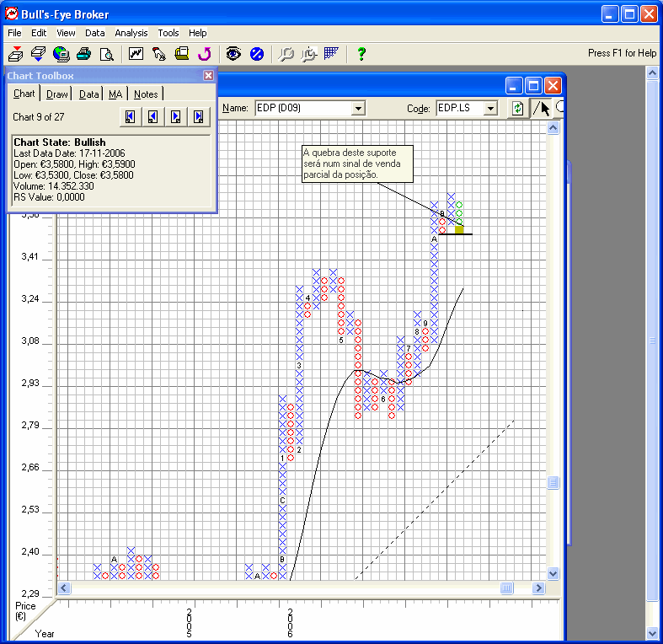Switch to the Notes tab in Chart Toolbox
This screenshot has width=663, height=644.
(x=146, y=94)
